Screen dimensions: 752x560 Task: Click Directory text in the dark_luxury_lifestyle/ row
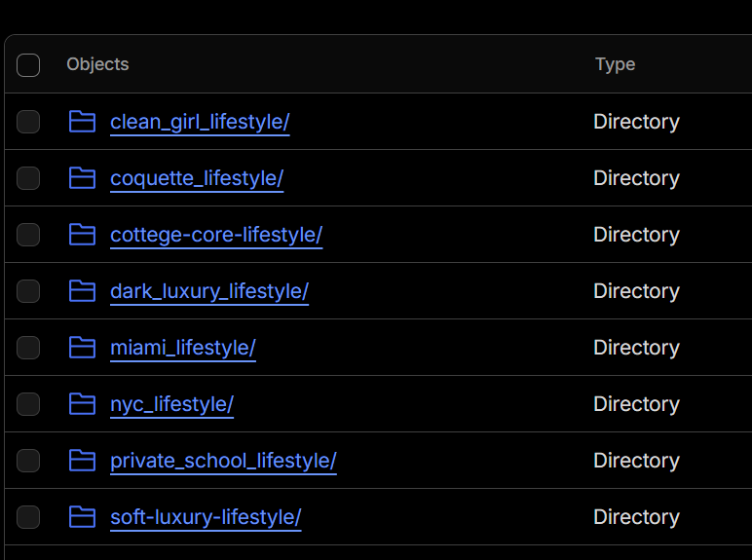[x=636, y=291]
